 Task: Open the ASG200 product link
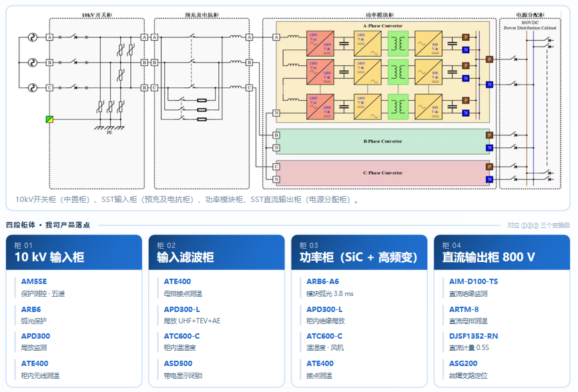click(463, 363)
